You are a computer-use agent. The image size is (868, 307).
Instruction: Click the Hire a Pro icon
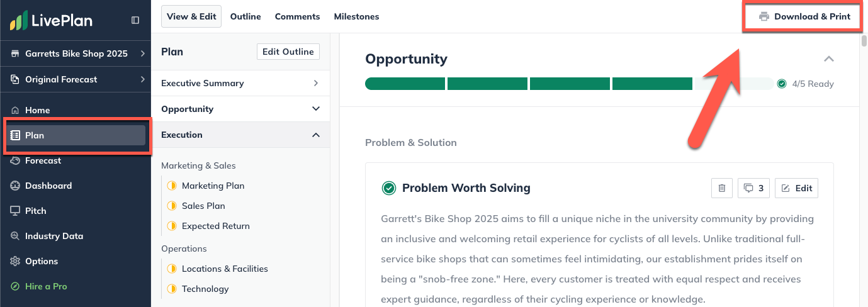(15, 286)
